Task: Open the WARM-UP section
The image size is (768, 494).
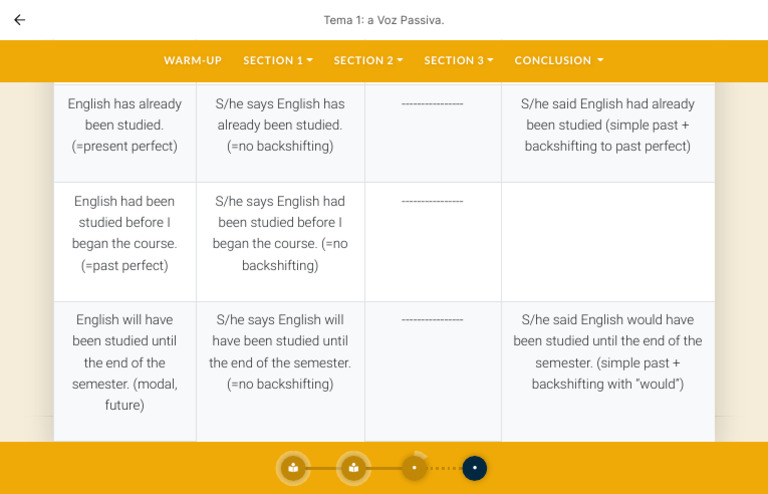Action: (x=192, y=60)
